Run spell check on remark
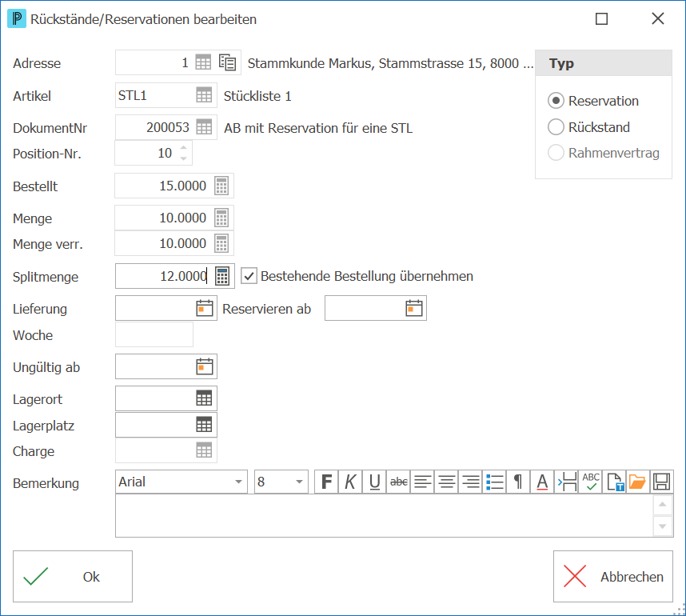This screenshot has width=686, height=616. coord(591,482)
